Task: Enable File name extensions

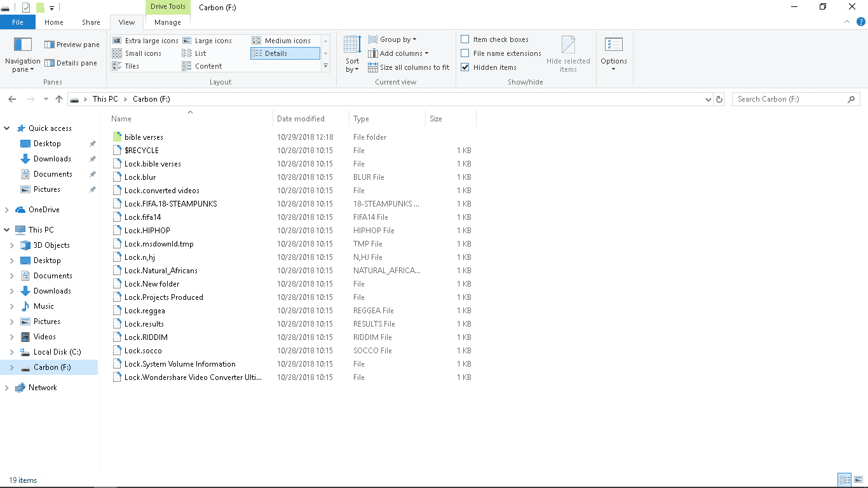Action: tap(501, 53)
